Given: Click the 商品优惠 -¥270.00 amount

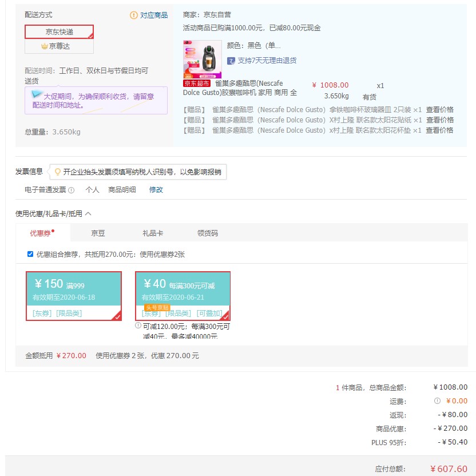Looking at the screenshot, I should click(450, 429).
